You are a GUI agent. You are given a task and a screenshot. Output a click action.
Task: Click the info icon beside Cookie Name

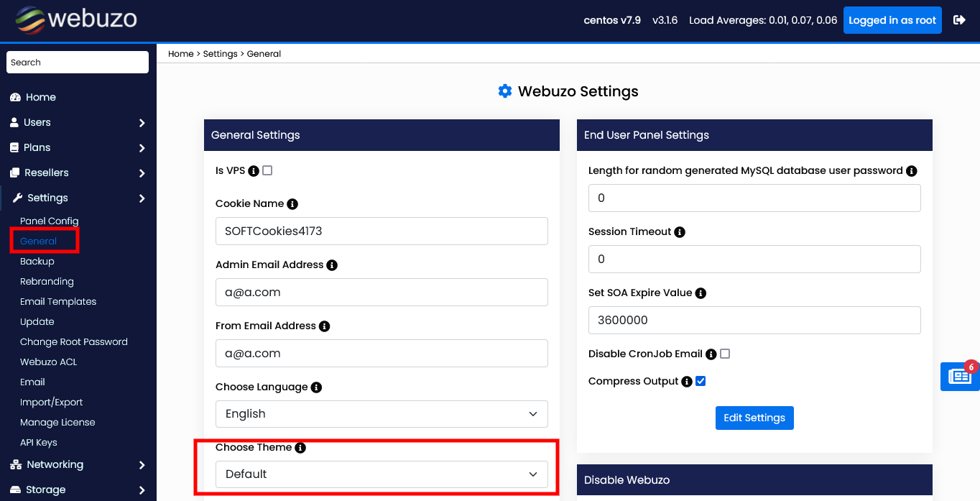[x=292, y=204]
